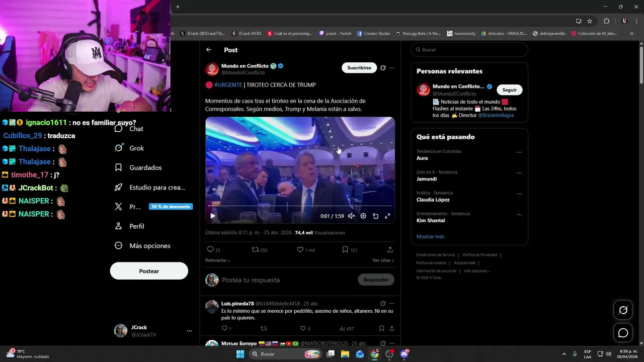The width and height of the screenshot is (644, 362).
Task: Share the main post
Action: pyautogui.click(x=390, y=249)
